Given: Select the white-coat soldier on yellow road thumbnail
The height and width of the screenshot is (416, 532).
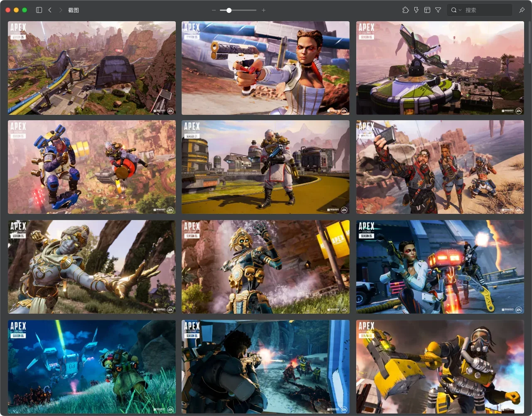Looking at the screenshot, I should (x=266, y=167).
